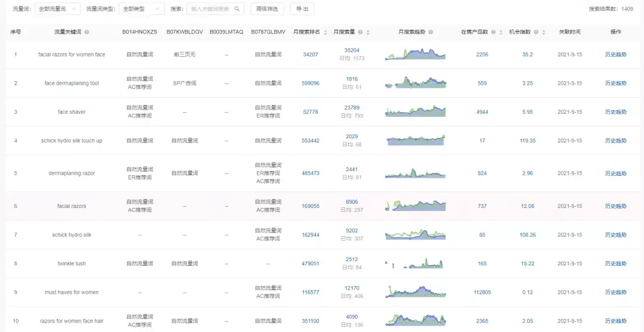Open 历史趋势 for schick hydro silk touch up
The width and height of the screenshot is (644, 332).
(x=615, y=140)
